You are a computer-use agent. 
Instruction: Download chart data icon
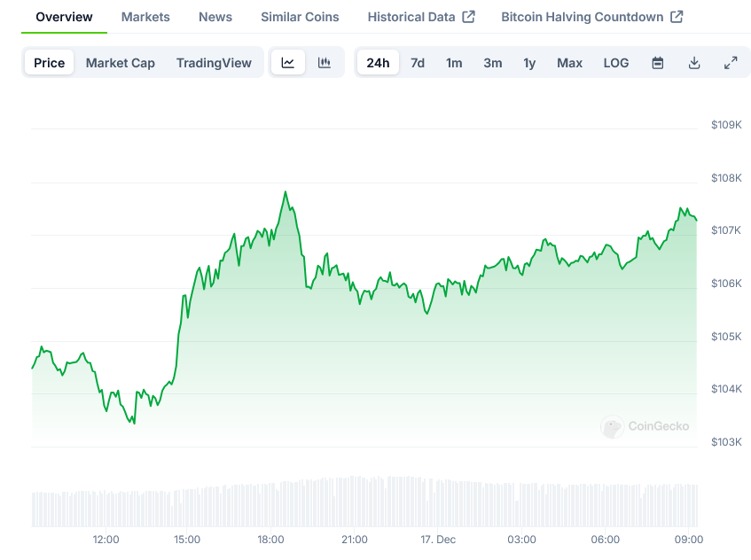[694, 63]
